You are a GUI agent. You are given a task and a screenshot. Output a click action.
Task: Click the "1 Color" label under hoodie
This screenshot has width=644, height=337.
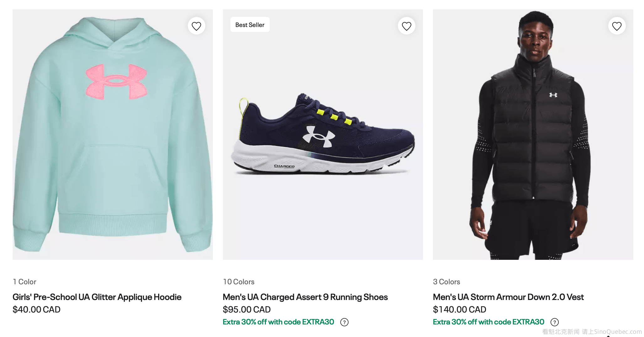click(x=24, y=282)
